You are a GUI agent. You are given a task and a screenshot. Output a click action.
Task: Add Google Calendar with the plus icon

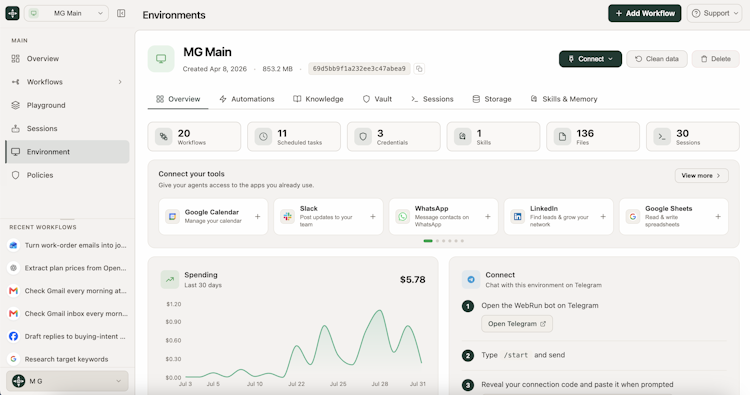[x=257, y=217]
